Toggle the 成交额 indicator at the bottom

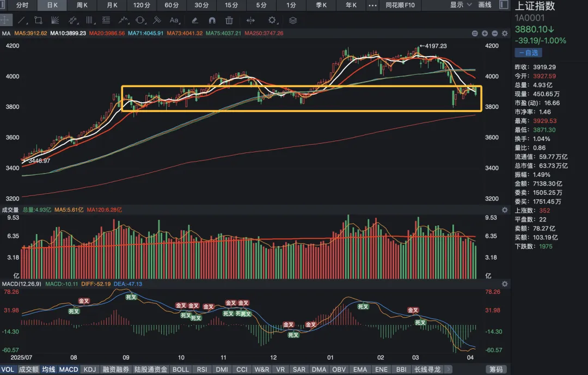coord(28,370)
